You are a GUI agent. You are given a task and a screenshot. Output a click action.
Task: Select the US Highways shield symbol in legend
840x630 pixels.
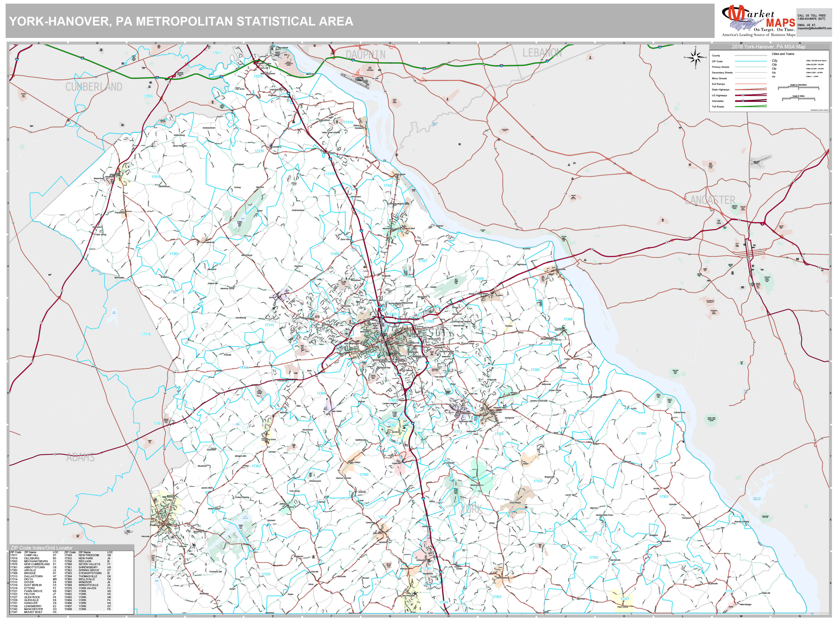pos(743,95)
